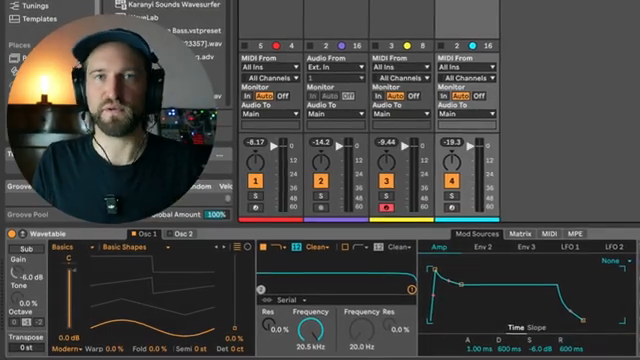The image size is (640, 360).
Task: Switch to the Osc 2 tab
Action: click(x=180, y=234)
